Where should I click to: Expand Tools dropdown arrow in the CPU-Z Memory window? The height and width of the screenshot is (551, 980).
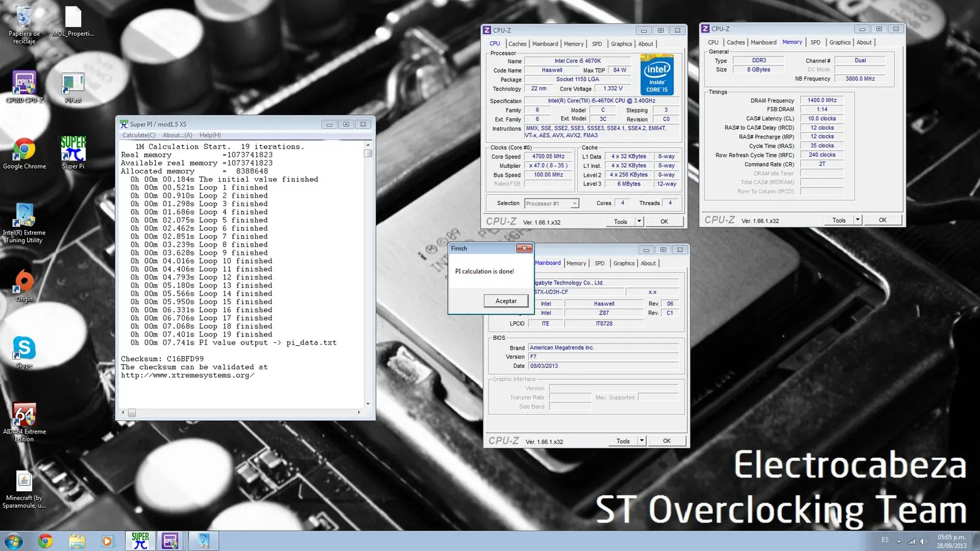pos(857,220)
